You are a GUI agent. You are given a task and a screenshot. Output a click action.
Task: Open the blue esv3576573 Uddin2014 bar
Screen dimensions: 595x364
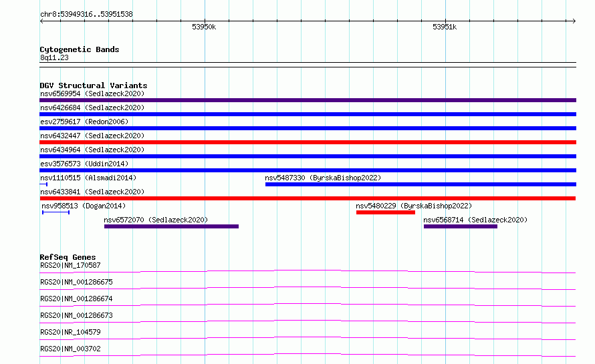click(x=308, y=170)
